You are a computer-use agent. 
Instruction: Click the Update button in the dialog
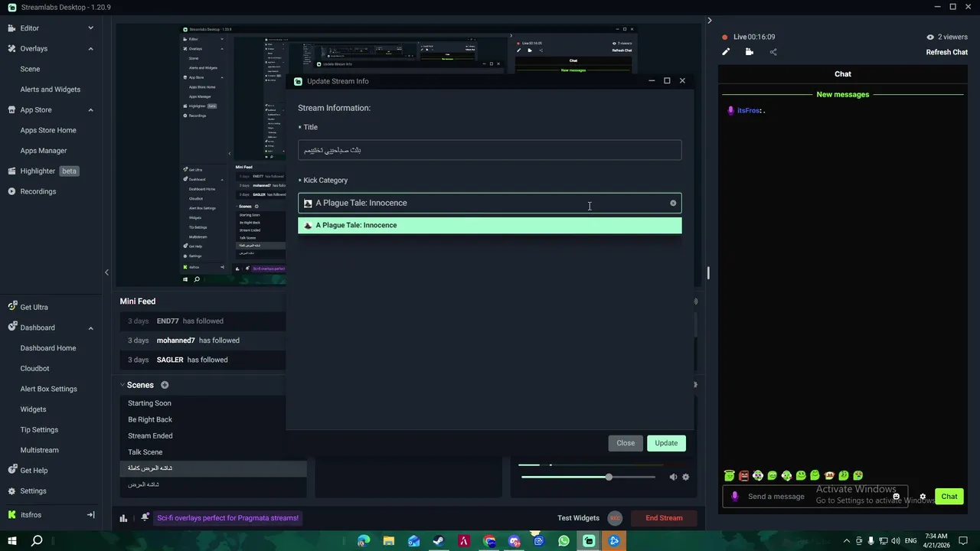coord(666,443)
